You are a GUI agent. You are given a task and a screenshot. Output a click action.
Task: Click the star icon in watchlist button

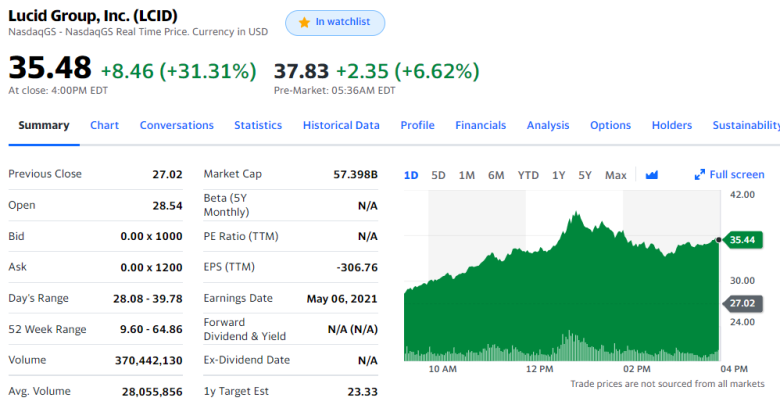(304, 22)
